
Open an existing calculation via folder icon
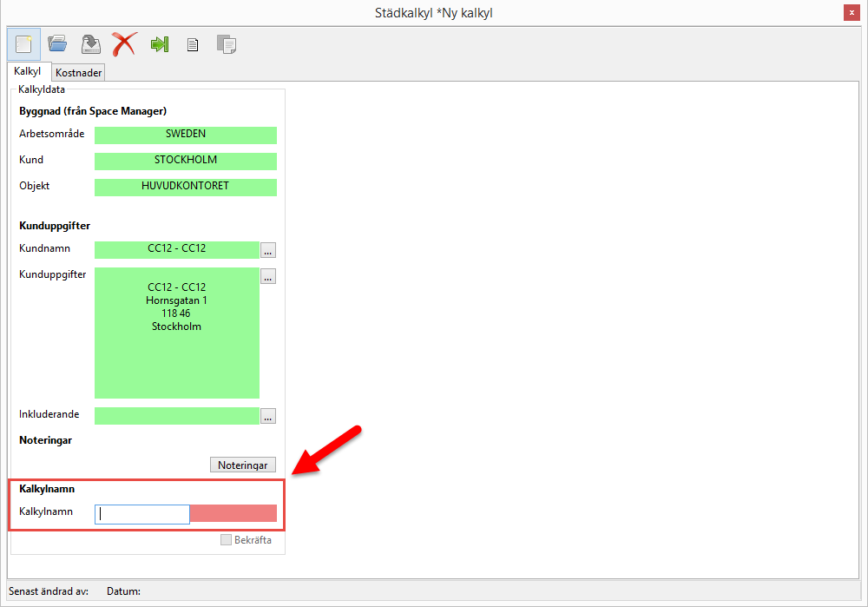tap(57, 43)
